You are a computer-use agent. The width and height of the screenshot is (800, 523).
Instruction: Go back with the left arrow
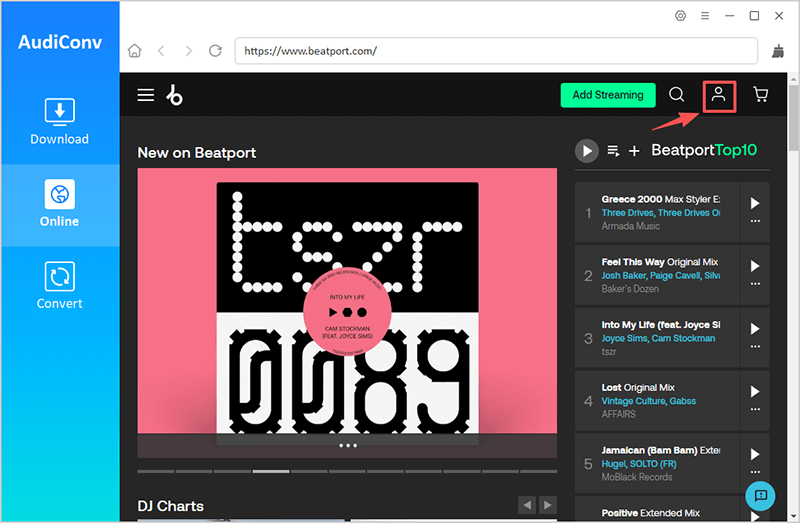(x=161, y=51)
